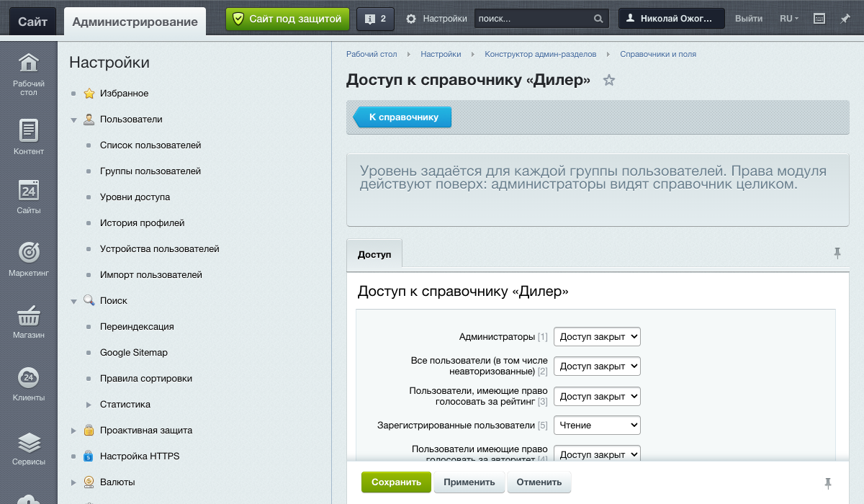Image resolution: width=864 pixels, height=504 pixels.
Task: Open the Рабочий стол sidebar icon
Action: click(29, 63)
